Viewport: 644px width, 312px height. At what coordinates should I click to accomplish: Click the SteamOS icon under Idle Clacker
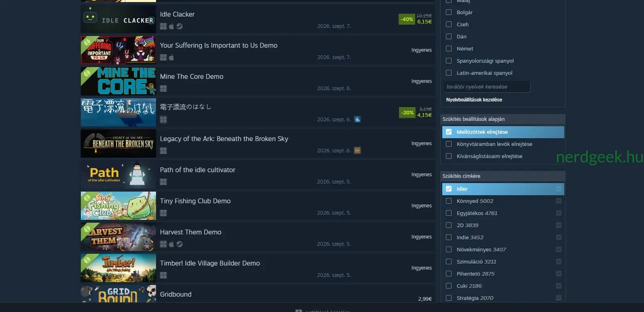[x=179, y=26]
